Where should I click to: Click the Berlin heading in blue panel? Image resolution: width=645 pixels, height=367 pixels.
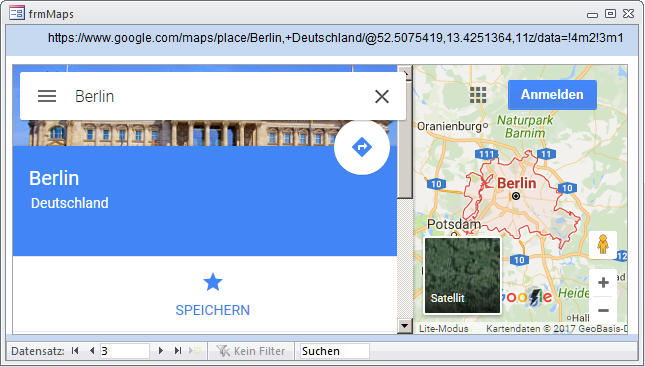coord(54,178)
